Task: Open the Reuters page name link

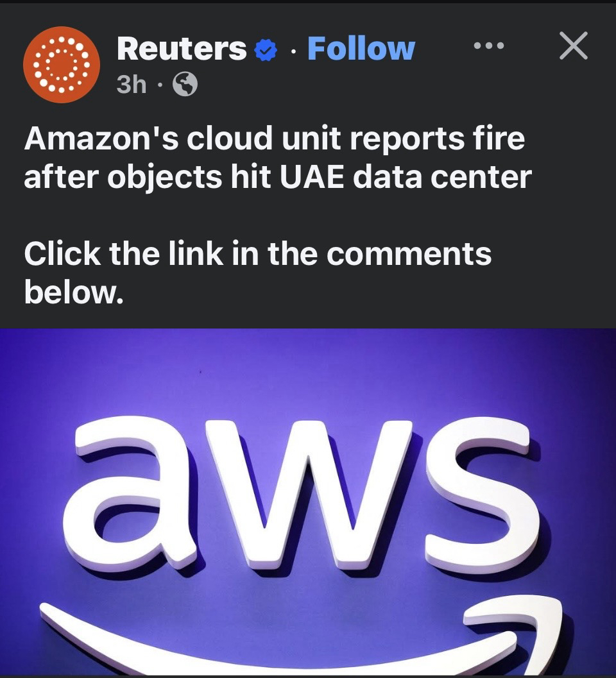Action: 182,49
